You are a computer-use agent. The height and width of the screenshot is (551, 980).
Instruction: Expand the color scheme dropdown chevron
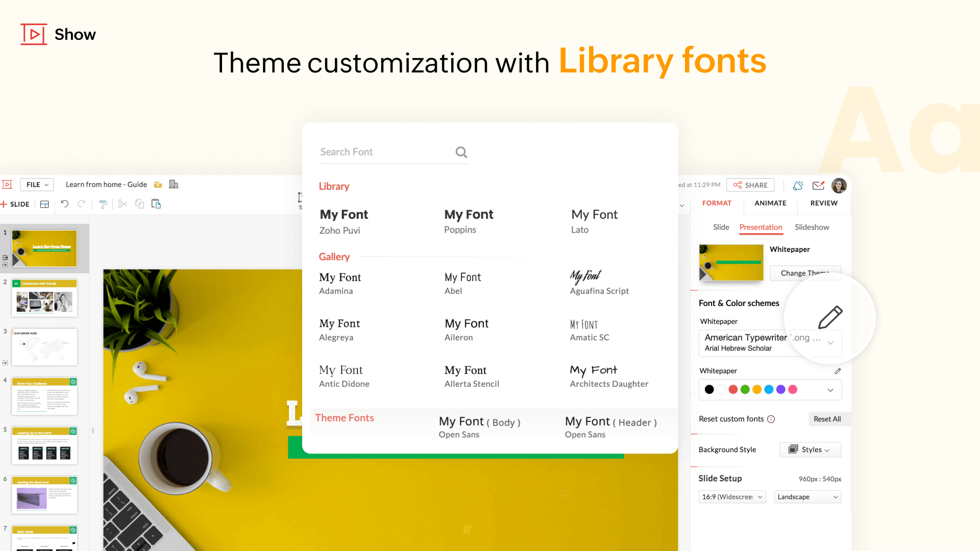click(x=830, y=390)
